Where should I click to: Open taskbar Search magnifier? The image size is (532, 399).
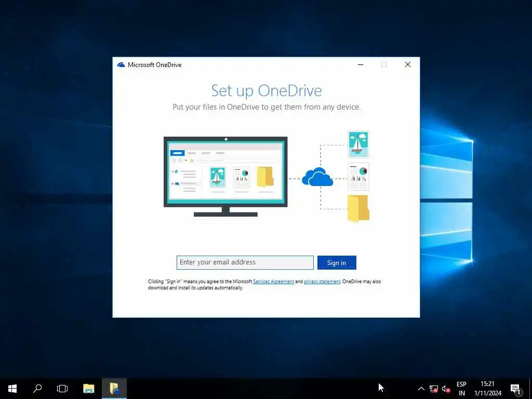(x=37, y=389)
